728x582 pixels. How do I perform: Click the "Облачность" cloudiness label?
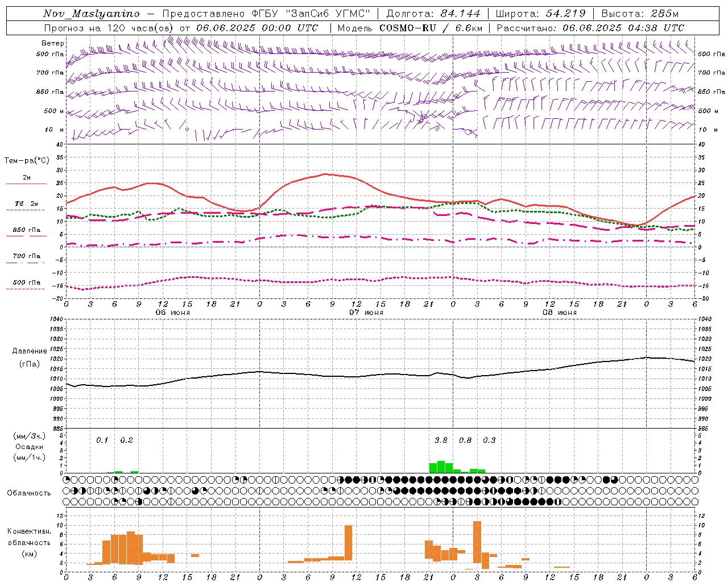pos(29,493)
